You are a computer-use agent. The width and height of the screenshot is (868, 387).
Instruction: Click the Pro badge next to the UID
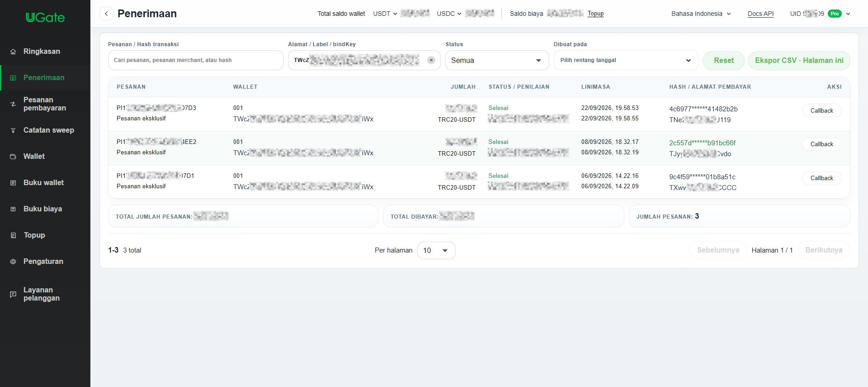pos(835,14)
